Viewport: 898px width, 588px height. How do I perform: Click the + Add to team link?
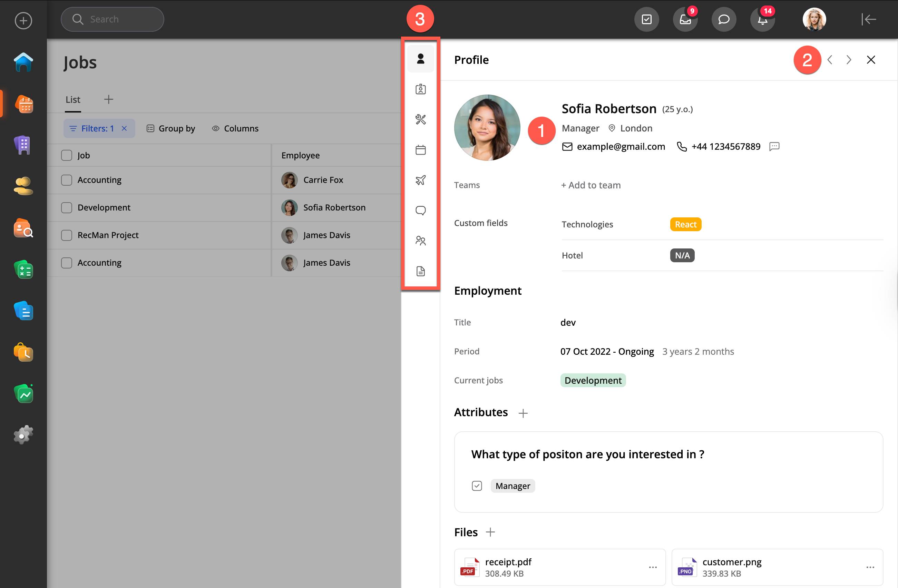590,185
